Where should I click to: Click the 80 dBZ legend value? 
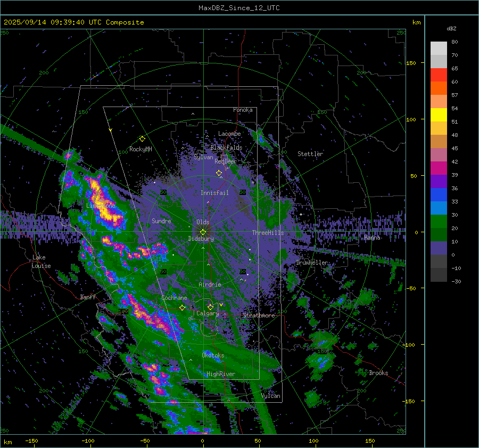coord(455,42)
